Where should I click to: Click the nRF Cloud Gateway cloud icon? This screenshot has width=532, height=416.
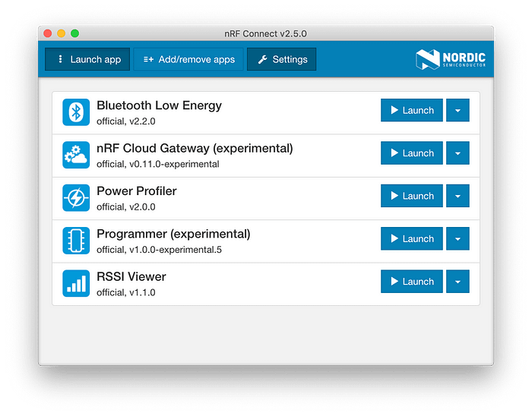point(76,155)
